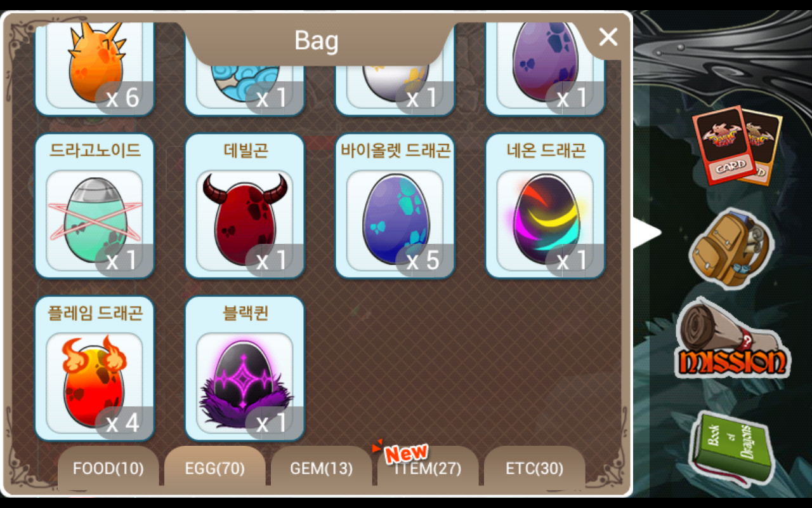Switch to the GEM(13) tab
This screenshot has height=508, width=812.
[322, 469]
